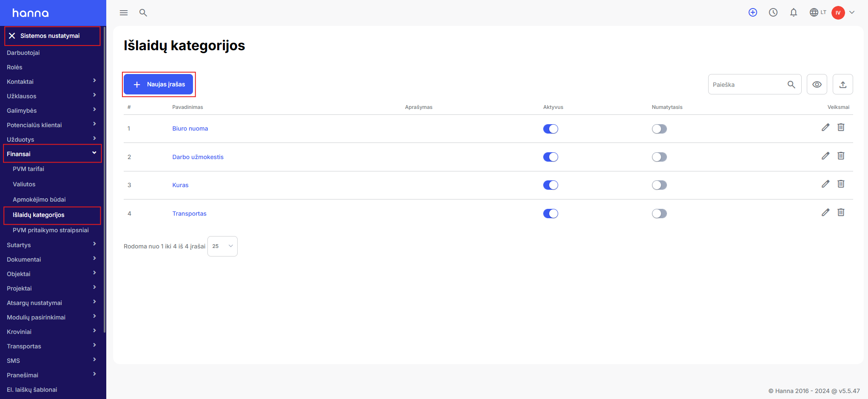The image size is (868, 399).
Task: Click the sidebar scrollbar
Action: (x=105, y=179)
